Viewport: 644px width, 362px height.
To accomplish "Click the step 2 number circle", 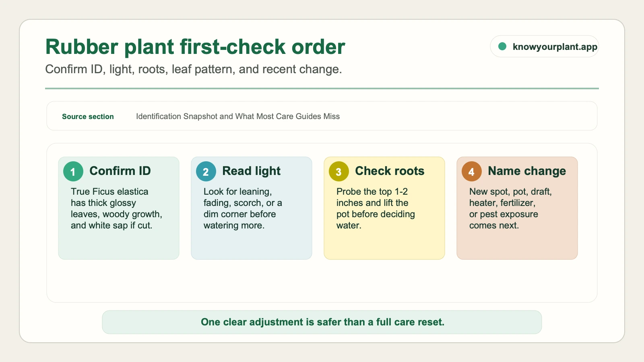I will (x=206, y=171).
